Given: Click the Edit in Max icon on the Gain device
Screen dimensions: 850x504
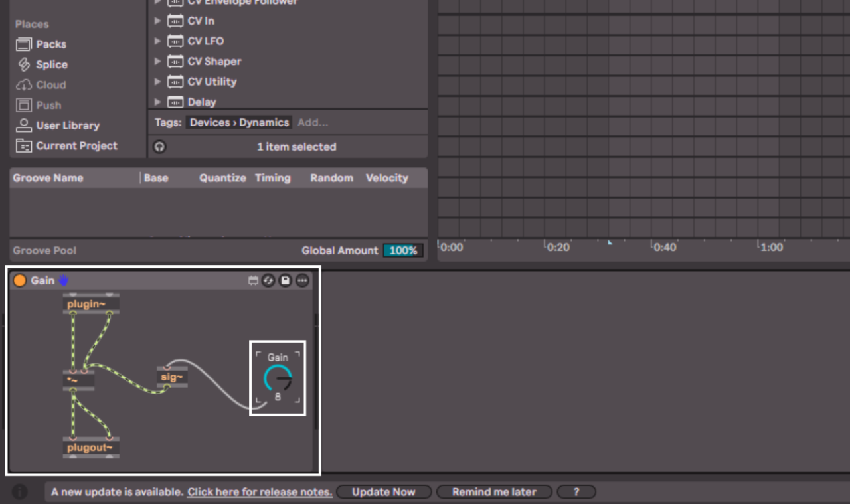Looking at the screenshot, I should pos(253,281).
